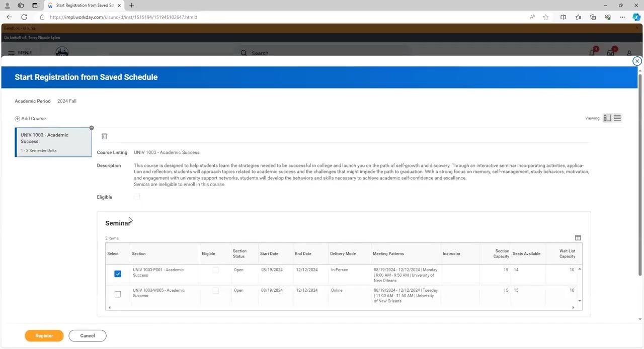View site information lock icon

point(42,17)
